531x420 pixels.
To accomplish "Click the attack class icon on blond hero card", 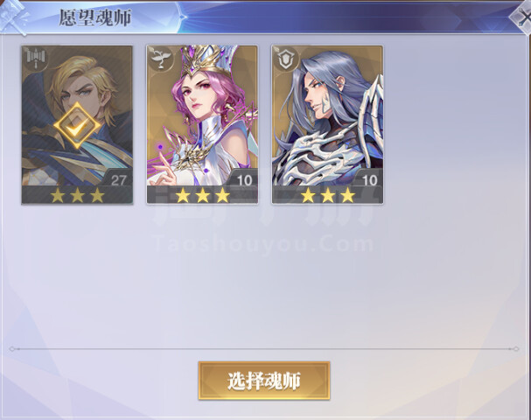I will pos(36,58).
